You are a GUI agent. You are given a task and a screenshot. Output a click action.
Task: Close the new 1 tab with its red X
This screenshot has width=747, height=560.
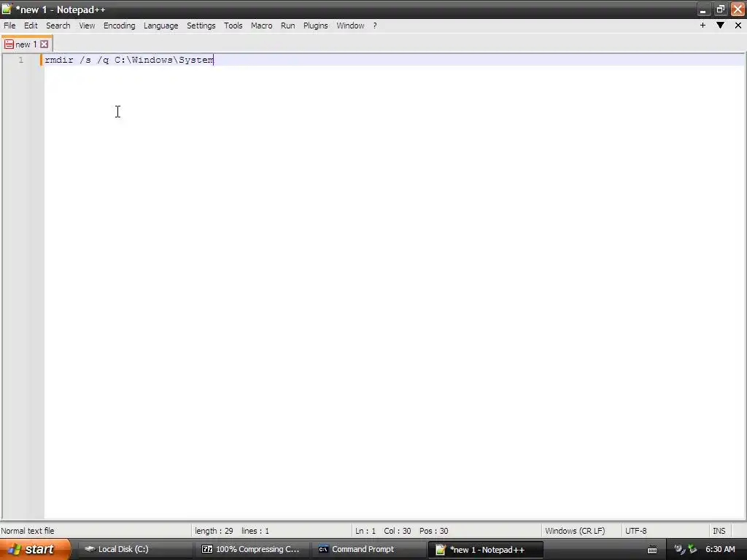click(44, 44)
